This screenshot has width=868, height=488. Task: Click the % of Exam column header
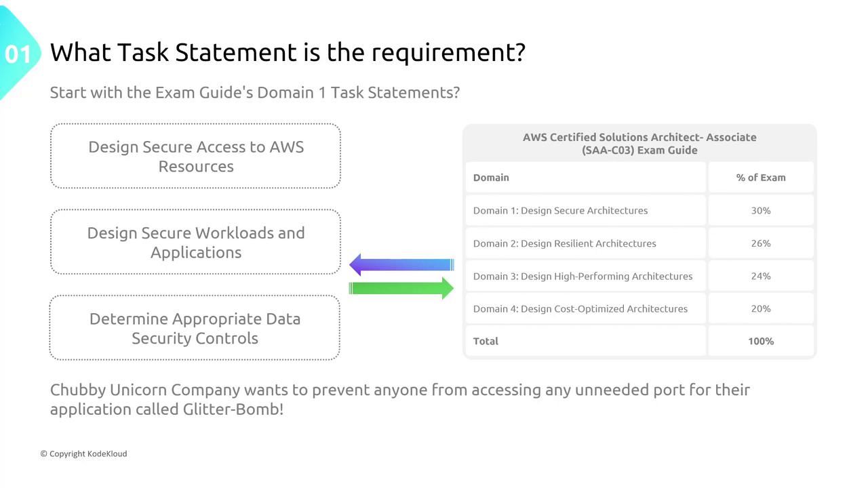pos(760,178)
